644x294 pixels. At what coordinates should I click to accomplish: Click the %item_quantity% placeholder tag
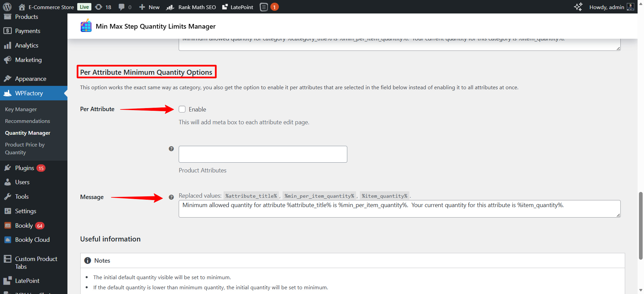click(x=384, y=196)
